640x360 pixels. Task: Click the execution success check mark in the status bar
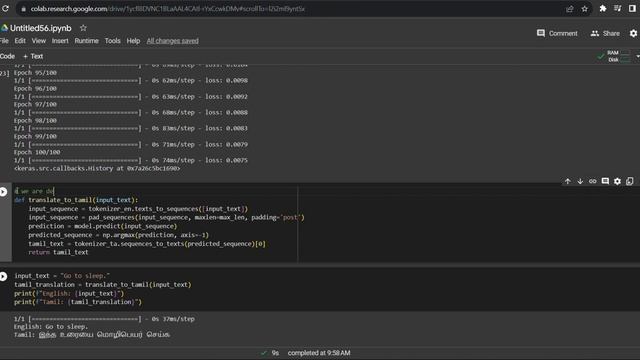click(x=264, y=353)
